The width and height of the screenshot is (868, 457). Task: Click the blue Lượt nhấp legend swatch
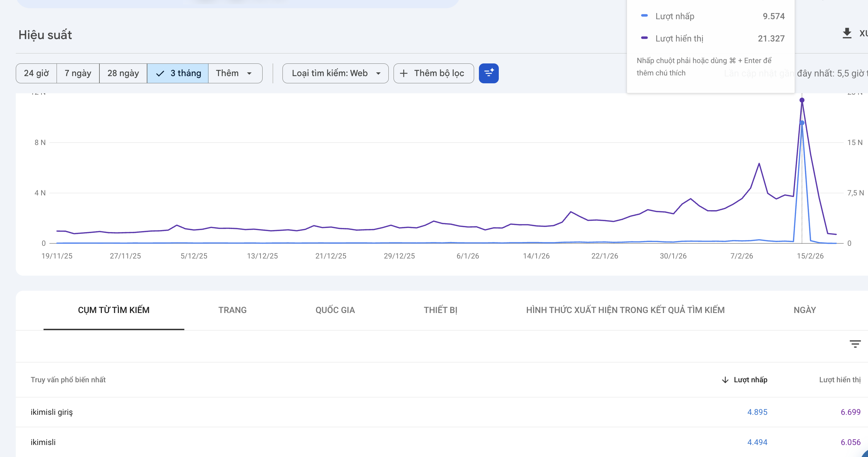[644, 16]
